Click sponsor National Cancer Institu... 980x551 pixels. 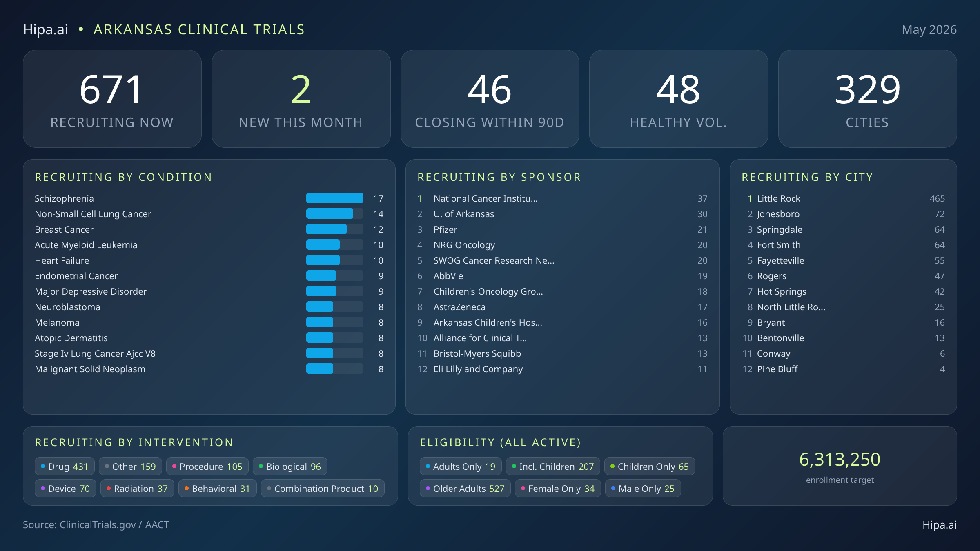(562, 198)
